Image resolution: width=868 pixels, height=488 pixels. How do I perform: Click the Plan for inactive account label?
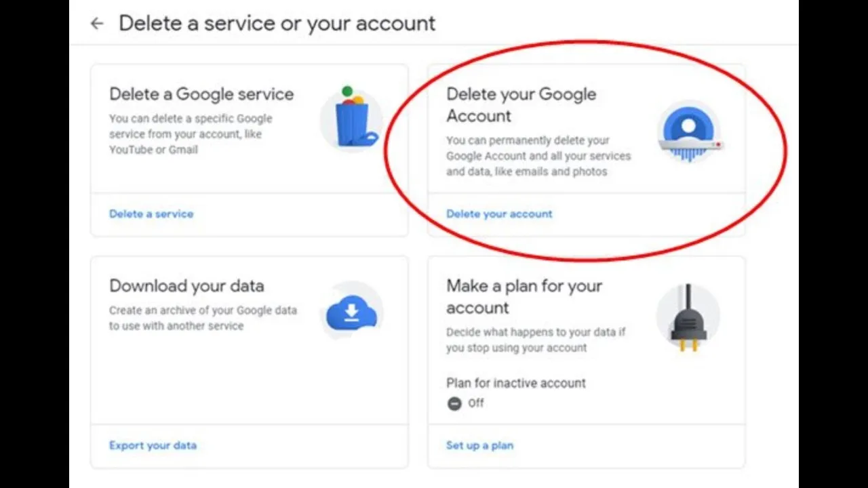coord(516,383)
